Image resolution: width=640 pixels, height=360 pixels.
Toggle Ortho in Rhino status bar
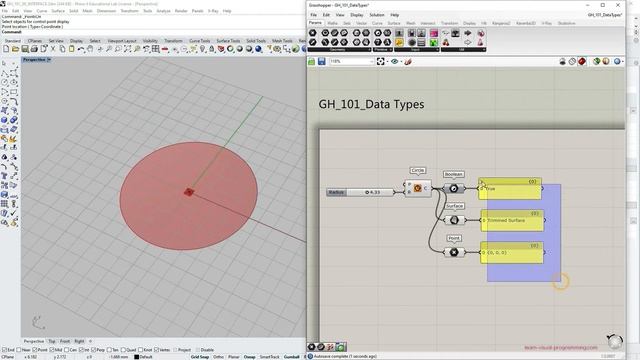click(x=218, y=357)
